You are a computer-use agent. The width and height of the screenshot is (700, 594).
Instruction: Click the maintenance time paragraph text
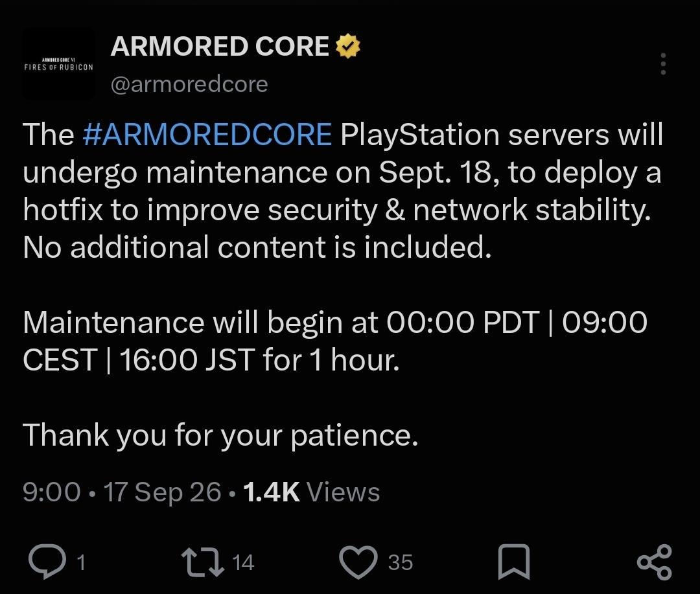pyautogui.click(x=335, y=341)
